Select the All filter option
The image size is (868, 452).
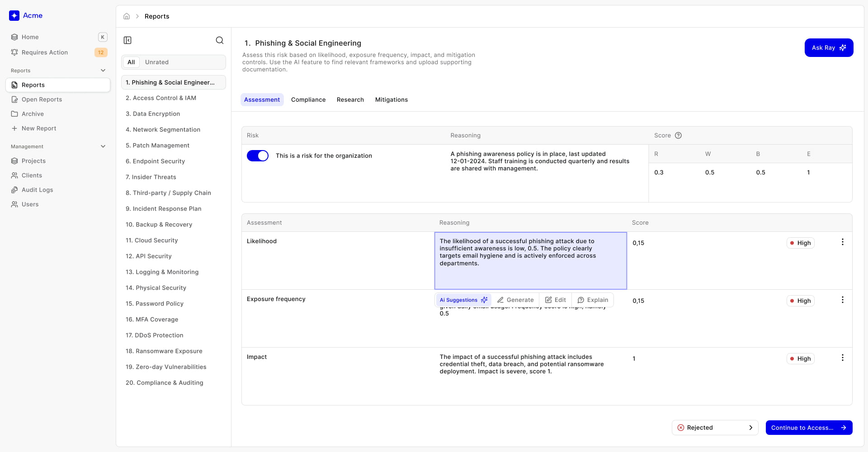point(131,62)
